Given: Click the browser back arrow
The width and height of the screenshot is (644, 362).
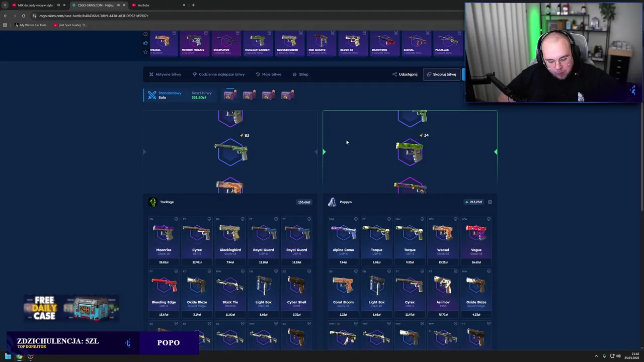Looking at the screenshot, I should [5, 16].
